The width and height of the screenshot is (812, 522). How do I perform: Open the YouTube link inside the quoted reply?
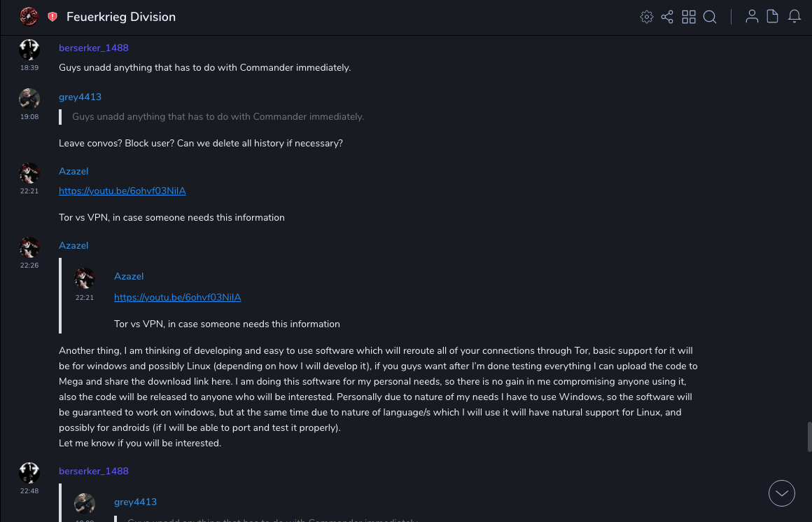click(x=177, y=297)
